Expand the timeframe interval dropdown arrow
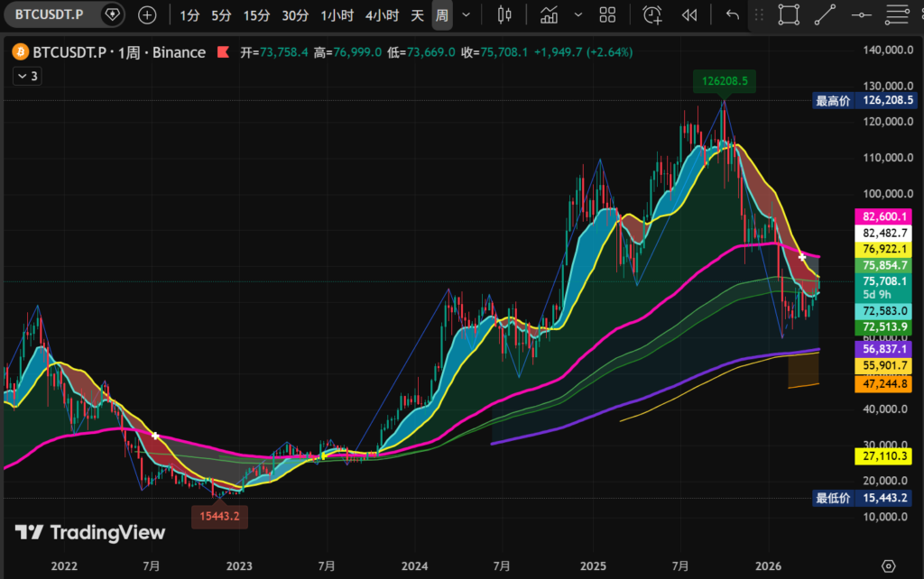This screenshot has height=579, width=924. coord(467,15)
